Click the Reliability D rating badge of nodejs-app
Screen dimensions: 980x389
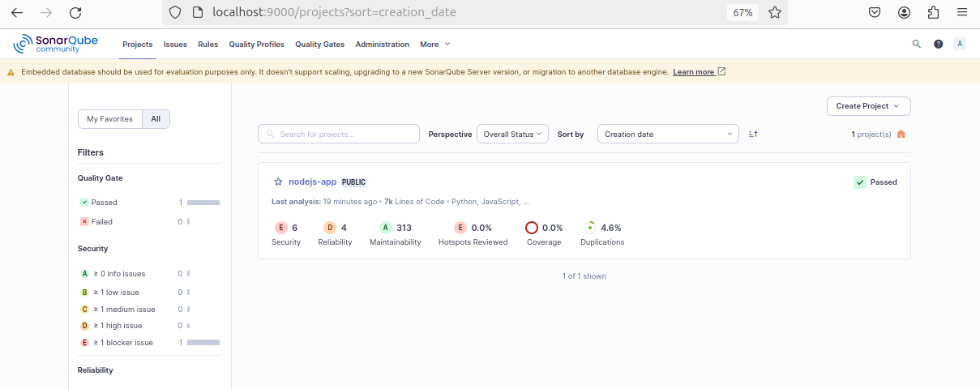point(330,228)
